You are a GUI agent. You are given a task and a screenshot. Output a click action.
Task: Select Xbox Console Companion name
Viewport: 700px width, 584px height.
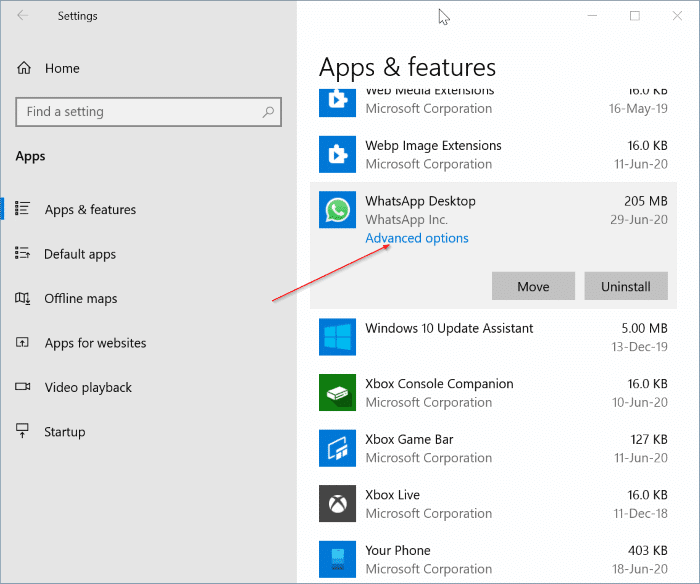(x=439, y=384)
